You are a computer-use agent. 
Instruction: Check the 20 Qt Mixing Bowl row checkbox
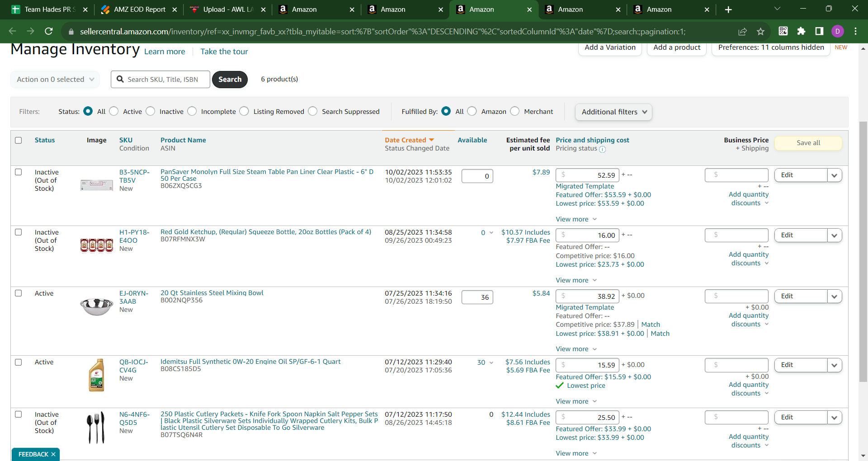click(19, 293)
